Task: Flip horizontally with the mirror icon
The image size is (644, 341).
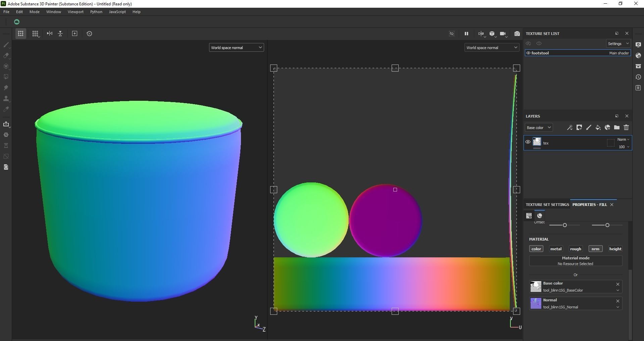Action: point(50,34)
